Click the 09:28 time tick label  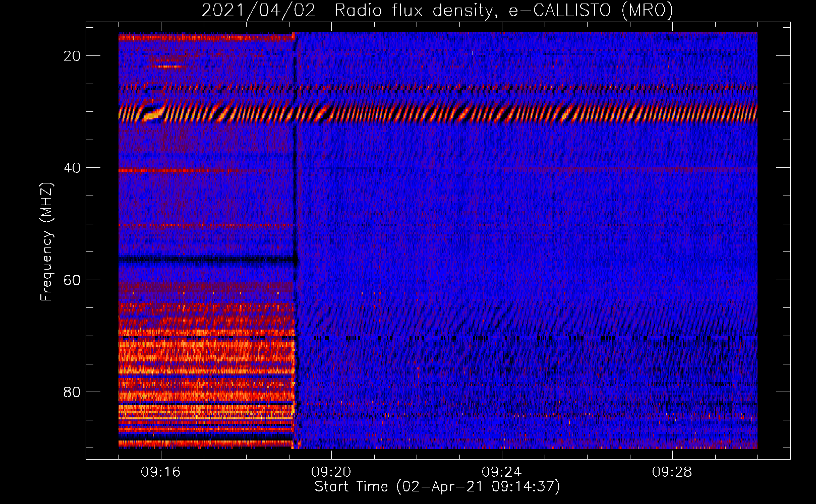pyautogui.click(x=672, y=472)
